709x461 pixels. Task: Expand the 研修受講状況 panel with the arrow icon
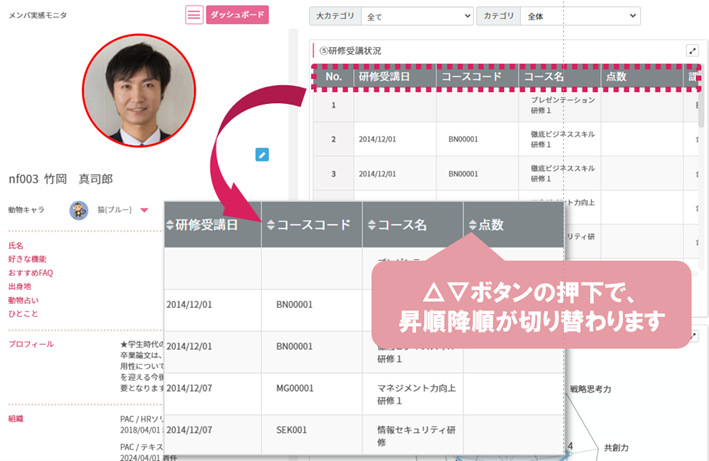[691, 51]
